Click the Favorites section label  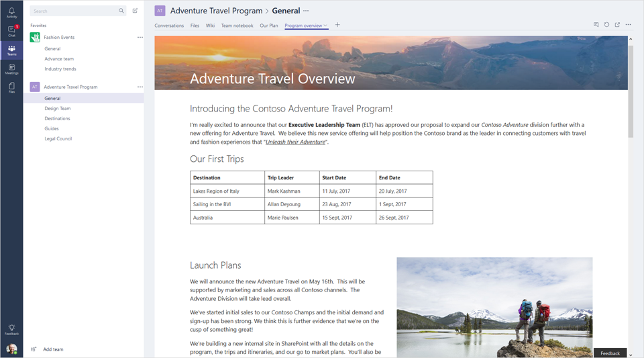pyautogui.click(x=38, y=26)
